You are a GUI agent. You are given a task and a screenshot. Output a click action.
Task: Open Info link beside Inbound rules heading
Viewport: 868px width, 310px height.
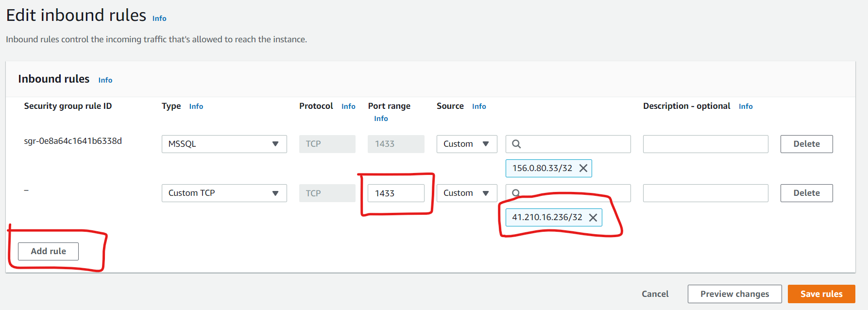click(105, 80)
